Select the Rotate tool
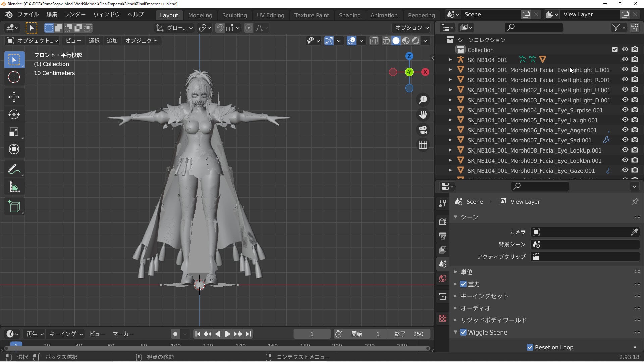Viewport: 644px width, 362px height. 14,115
